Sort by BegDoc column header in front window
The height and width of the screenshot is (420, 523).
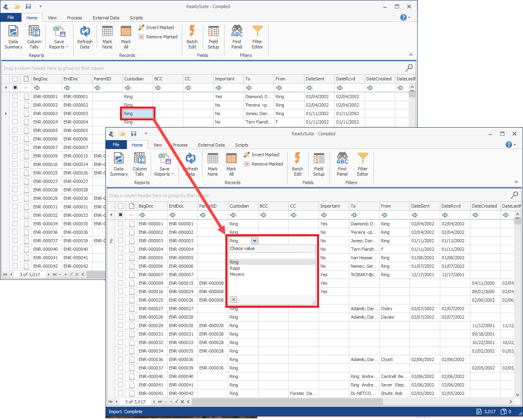(152, 206)
